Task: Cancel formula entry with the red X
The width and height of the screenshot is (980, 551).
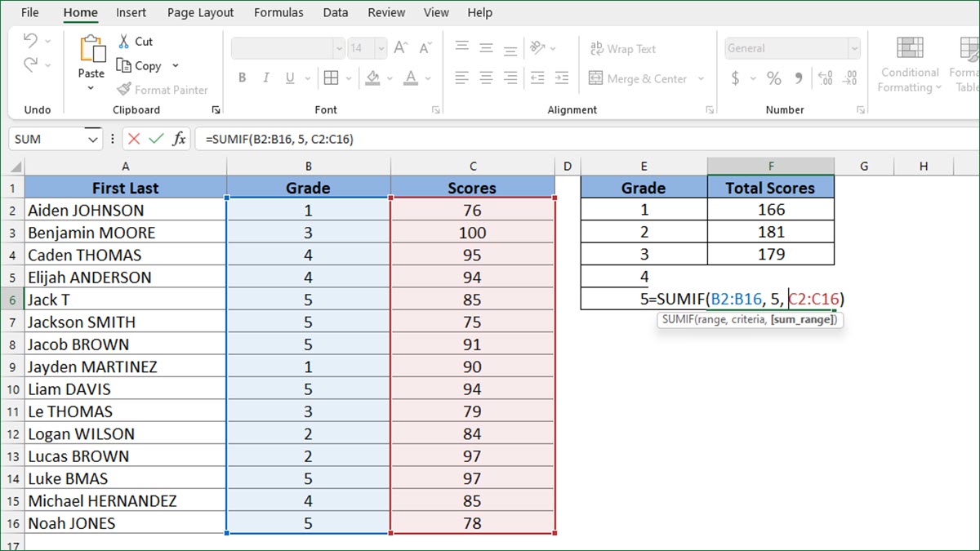Action: pos(133,139)
